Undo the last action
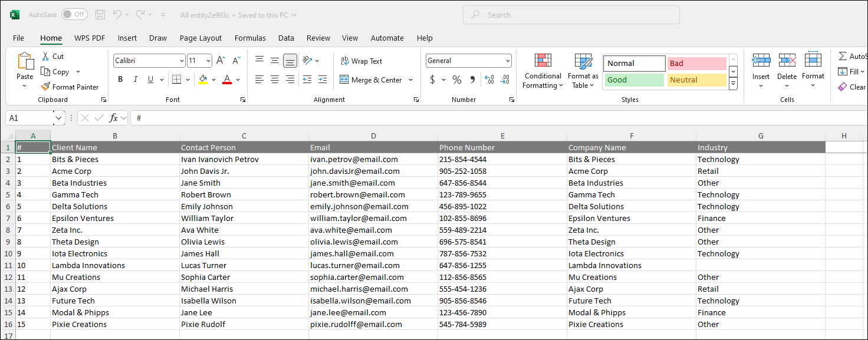Image resolution: width=868 pixels, height=340 pixels. point(117,15)
